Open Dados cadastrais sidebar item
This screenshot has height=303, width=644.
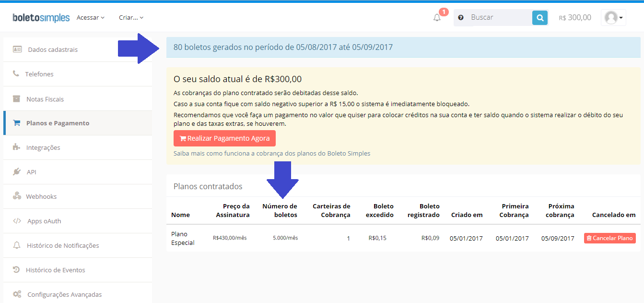click(77, 49)
